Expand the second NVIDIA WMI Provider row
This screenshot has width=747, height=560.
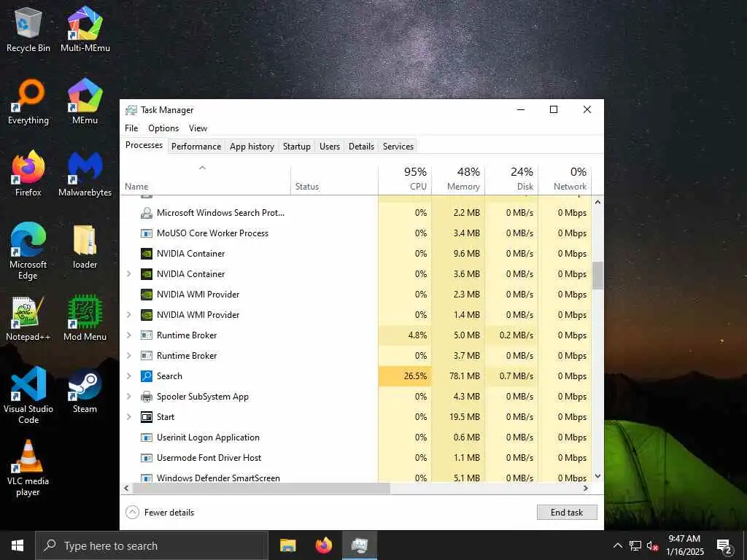[128, 315]
